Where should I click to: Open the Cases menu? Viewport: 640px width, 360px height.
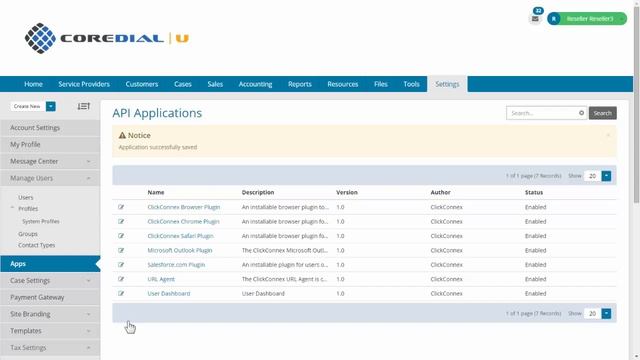click(x=183, y=84)
